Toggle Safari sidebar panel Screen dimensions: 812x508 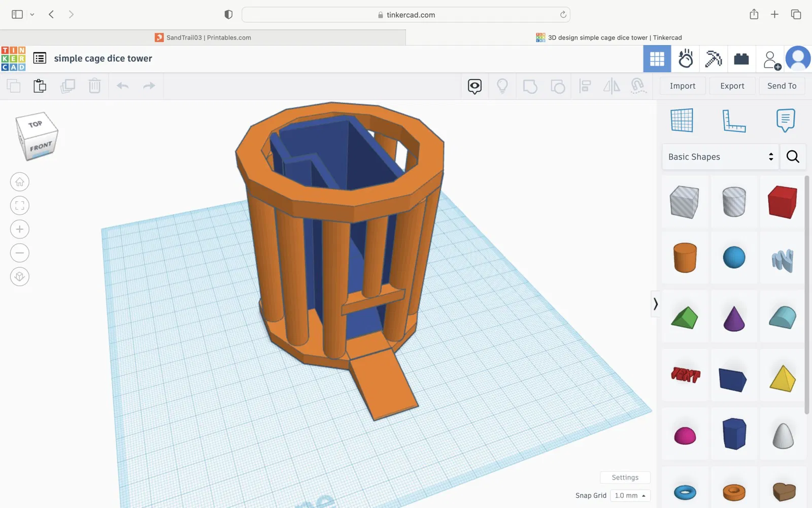[17, 15]
